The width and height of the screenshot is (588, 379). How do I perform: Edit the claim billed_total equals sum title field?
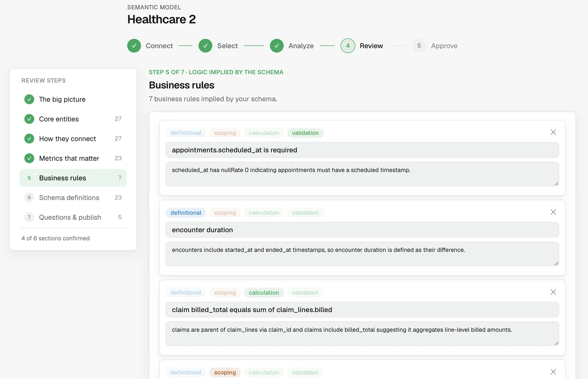362,310
